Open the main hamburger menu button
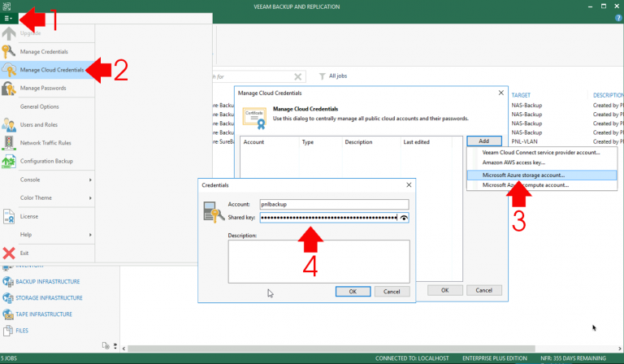 coord(8,19)
